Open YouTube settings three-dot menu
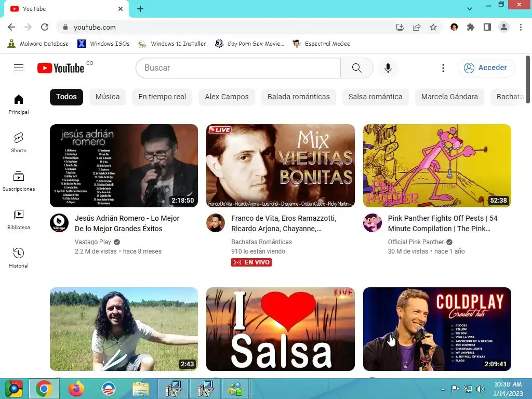 coord(443,68)
